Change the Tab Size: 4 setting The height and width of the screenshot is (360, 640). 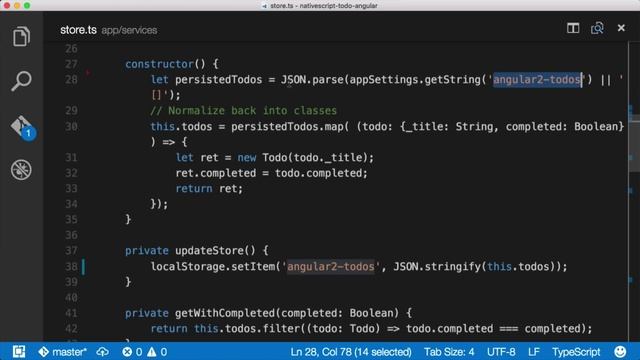coord(449,351)
